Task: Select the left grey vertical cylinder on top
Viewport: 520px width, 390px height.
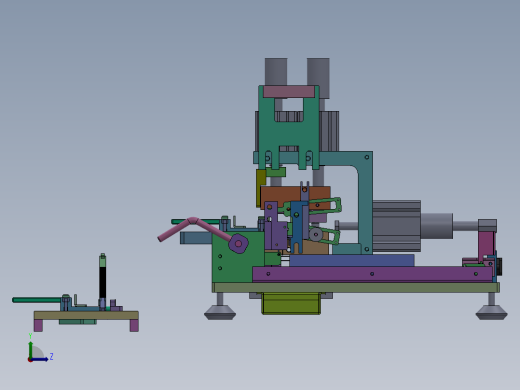Action: 276,71
